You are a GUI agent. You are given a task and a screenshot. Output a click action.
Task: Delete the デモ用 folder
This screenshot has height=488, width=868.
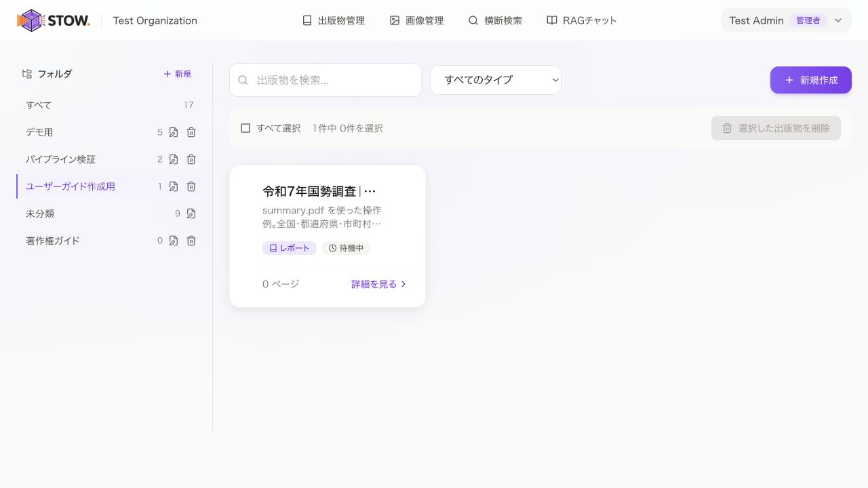point(191,132)
